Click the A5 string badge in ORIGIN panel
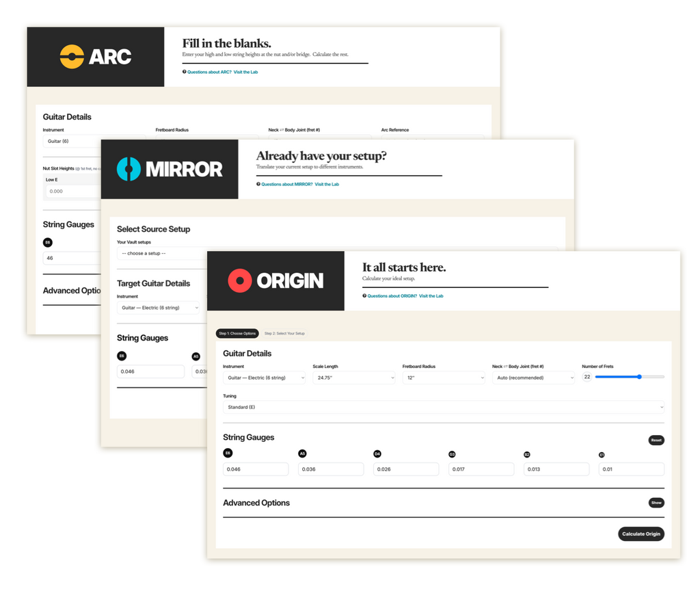 click(302, 454)
